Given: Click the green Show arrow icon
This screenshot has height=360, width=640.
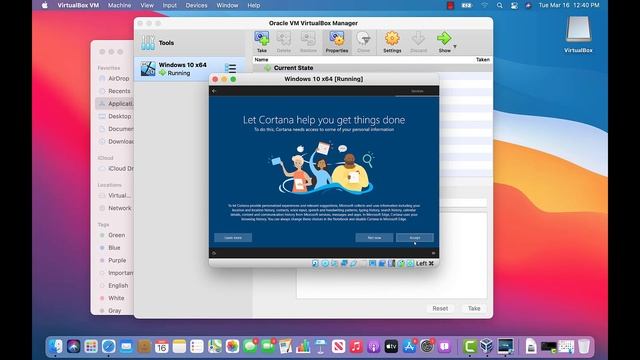Looking at the screenshot, I should pyautogui.click(x=444, y=39).
